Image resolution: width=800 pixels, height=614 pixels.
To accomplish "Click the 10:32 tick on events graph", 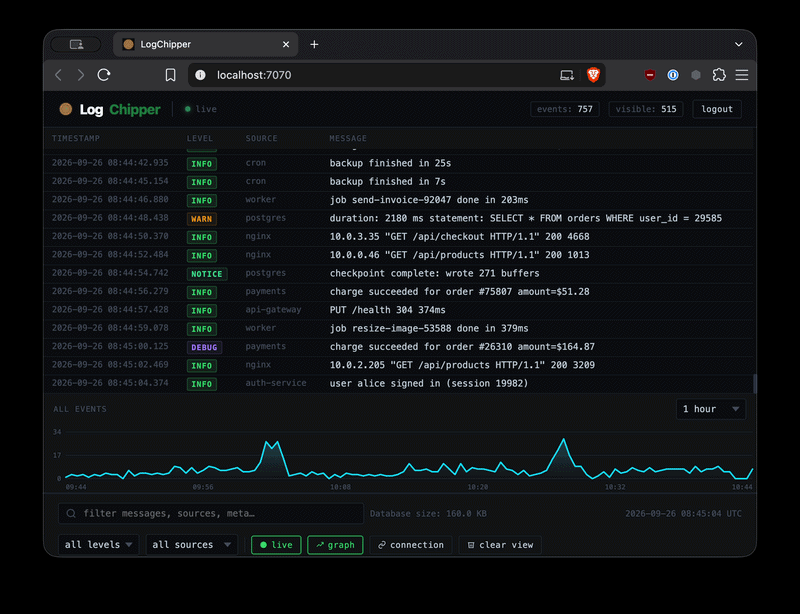I will click(x=615, y=487).
